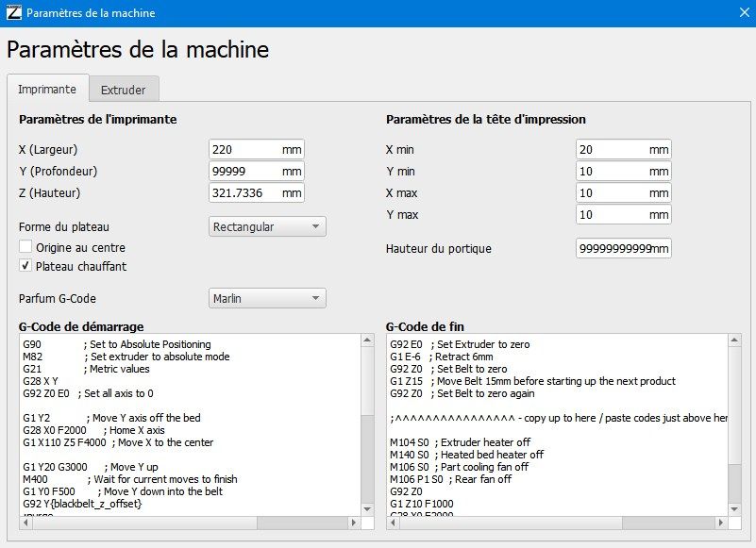The image size is (756, 548).
Task: Click right arrow of start G-Code horizontal scrollbar
Action: coord(354,523)
